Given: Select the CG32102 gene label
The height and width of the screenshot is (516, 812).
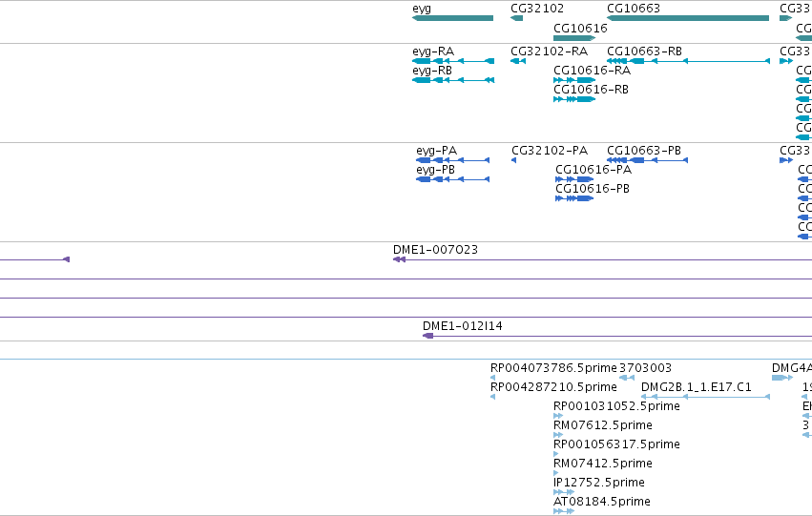Looking at the screenshot, I should (x=537, y=9).
